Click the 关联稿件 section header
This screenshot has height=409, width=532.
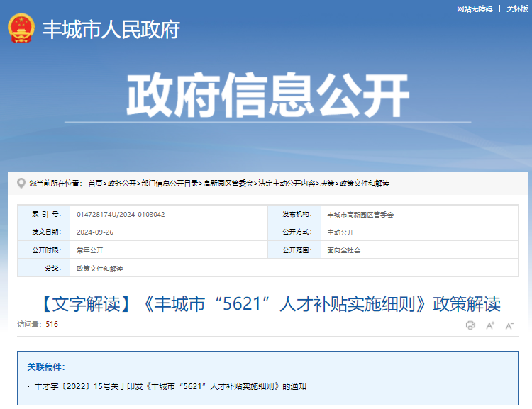coord(46,366)
